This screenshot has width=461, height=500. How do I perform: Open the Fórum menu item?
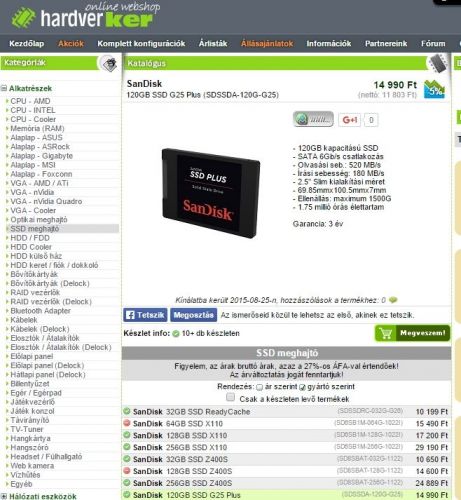point(433,44)
